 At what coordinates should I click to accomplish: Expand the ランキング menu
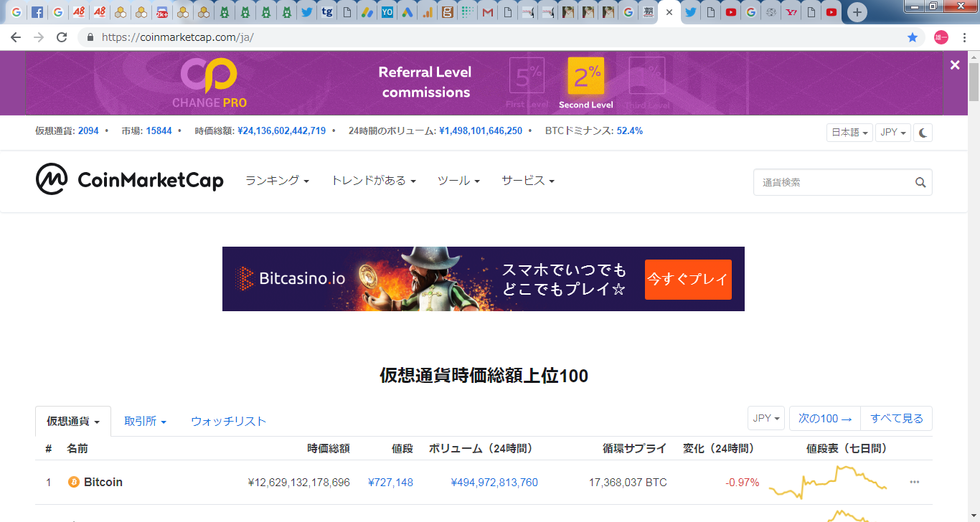277,181
